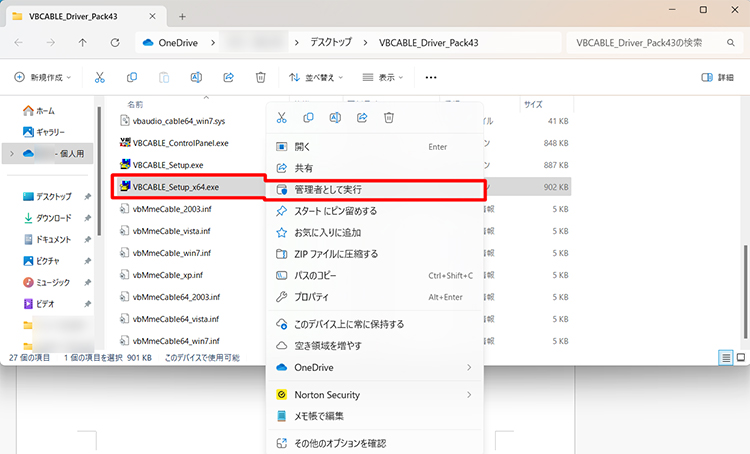Sort by the 名前 column header
This screenshot has height=454, width=750.
pos(135,104)
